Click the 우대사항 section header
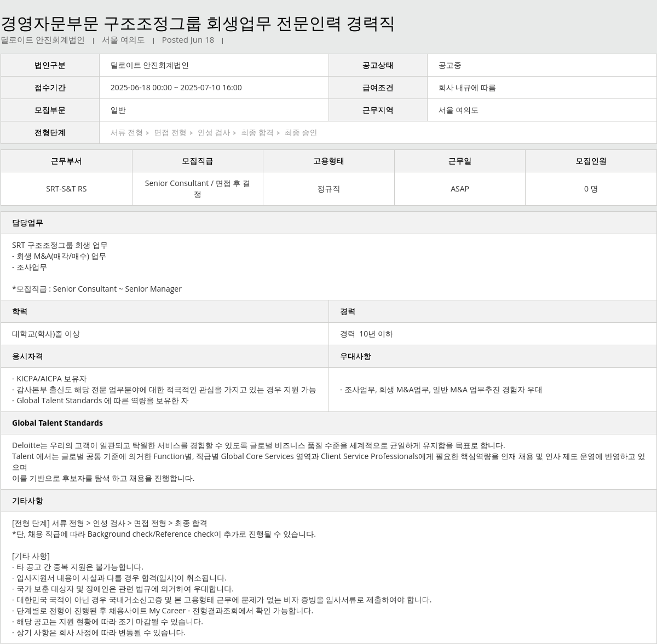Screen dimensions: 657x644 click(x=493, y=356)
